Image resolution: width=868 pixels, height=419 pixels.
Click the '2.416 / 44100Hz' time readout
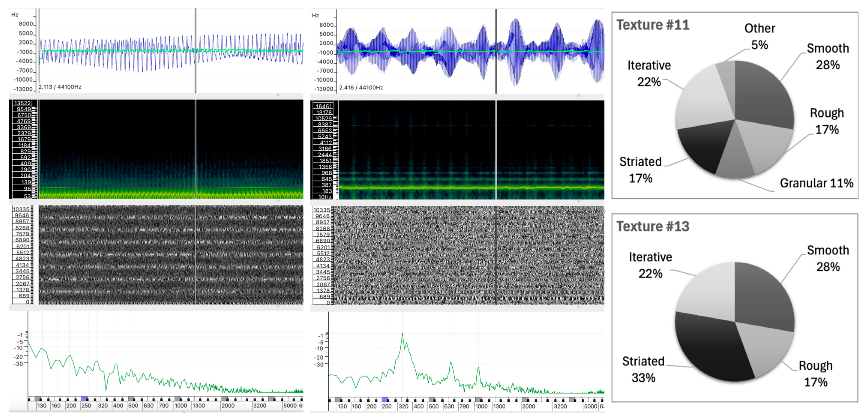click(x=361, y=88)
